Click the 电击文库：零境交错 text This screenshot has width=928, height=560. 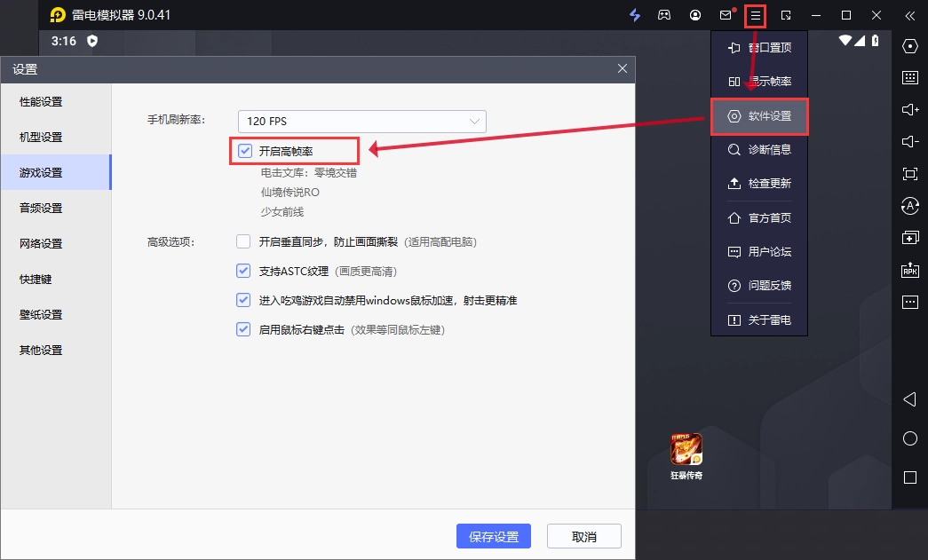[x=309, y=173]
